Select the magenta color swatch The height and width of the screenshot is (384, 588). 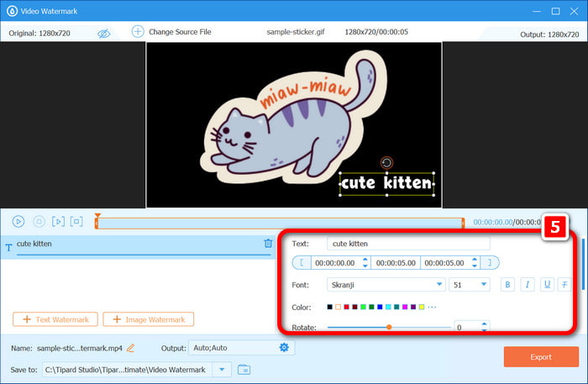pyautogui.click(x=405, y=307)
